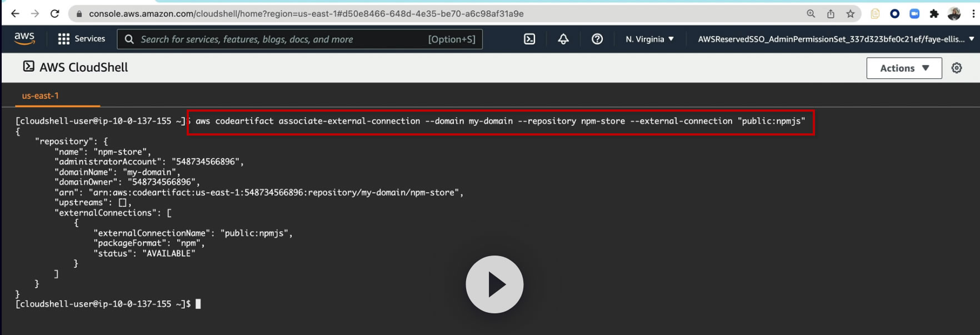The width and height of the screenshot is (980, 335).
Task: Focus the AWS services search field
Action: point(300,39)
